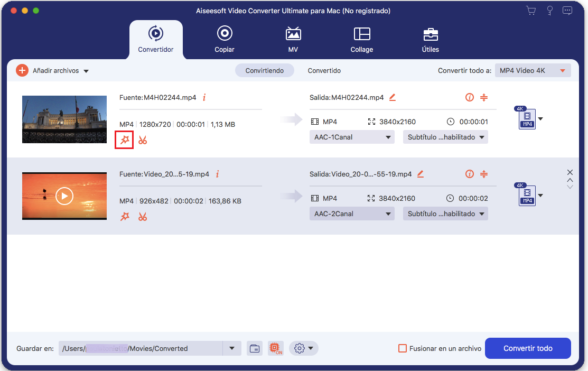Open the AAC-1Canal audio track dropdown
The width and height of the screenshot is (588, 371).
coord(352,137)
